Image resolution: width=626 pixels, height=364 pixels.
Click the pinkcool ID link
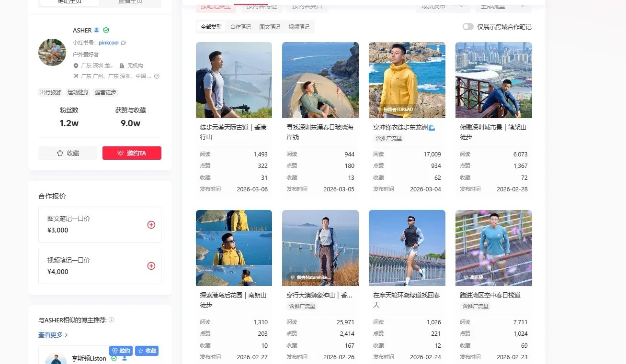(x=108, y=43)
